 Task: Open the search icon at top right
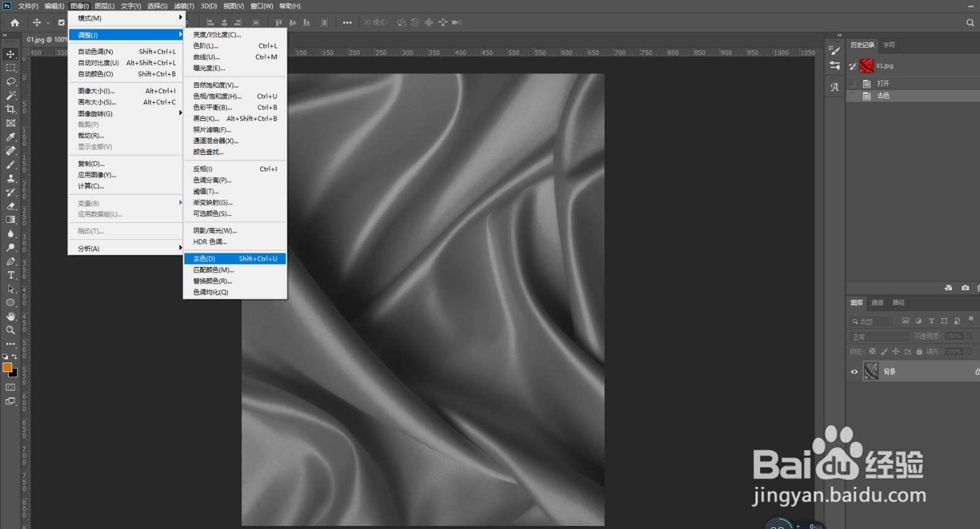(x=970, y=23)
